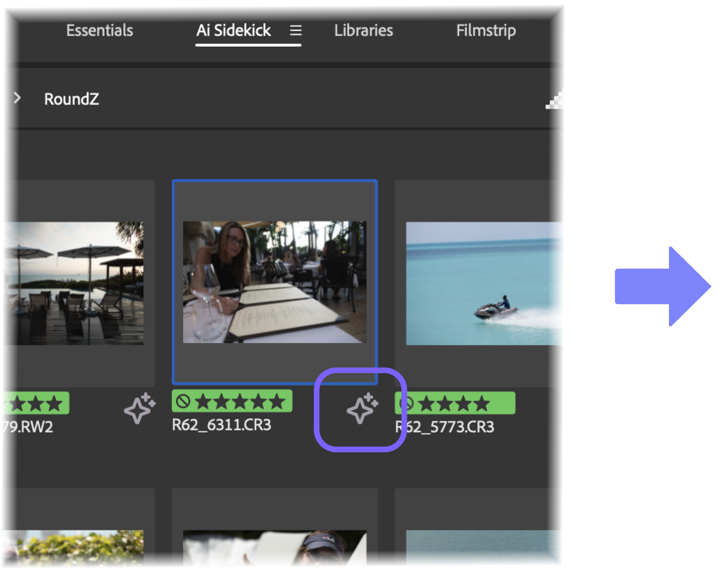Open the Ai Sidekick workspace hamburger menu
This screenshot has width=728, height=571.
pos(296,30)
